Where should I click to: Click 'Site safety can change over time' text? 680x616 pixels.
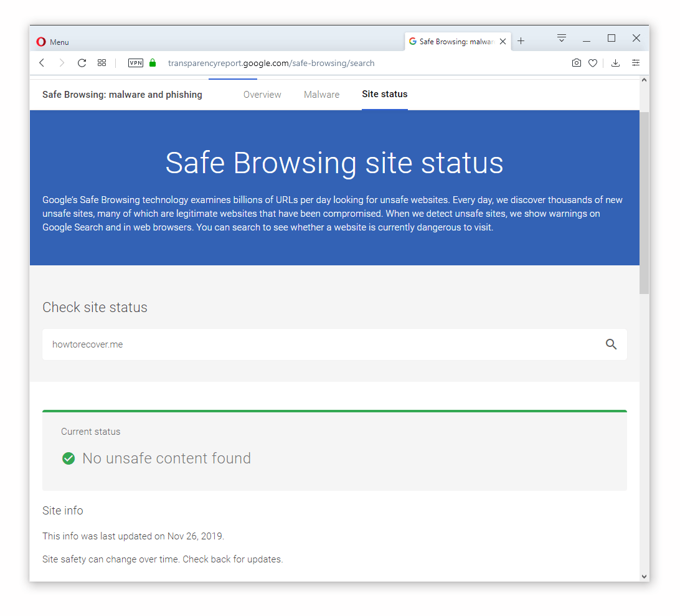coord(163,559)
